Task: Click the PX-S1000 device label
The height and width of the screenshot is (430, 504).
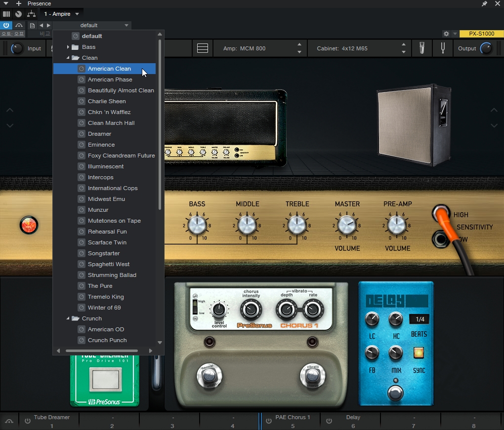Action: (x=481, y=34)
